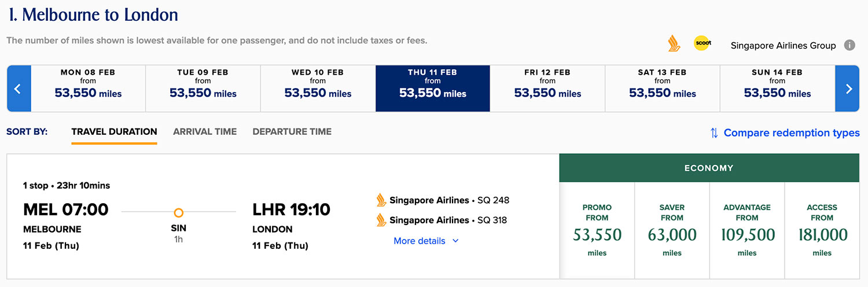Viewport: 868px width, 287px height.
Task: Go to previous dates with left arrow
Action: [x=19, y=89]
